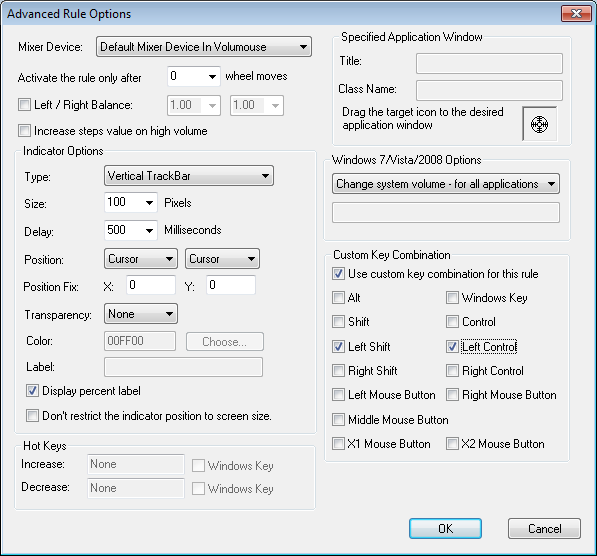Open the Delay milliseconds dropdown
Image resolution: width=597 pixels, height=556 pixels.
click(x=131, y=230)
